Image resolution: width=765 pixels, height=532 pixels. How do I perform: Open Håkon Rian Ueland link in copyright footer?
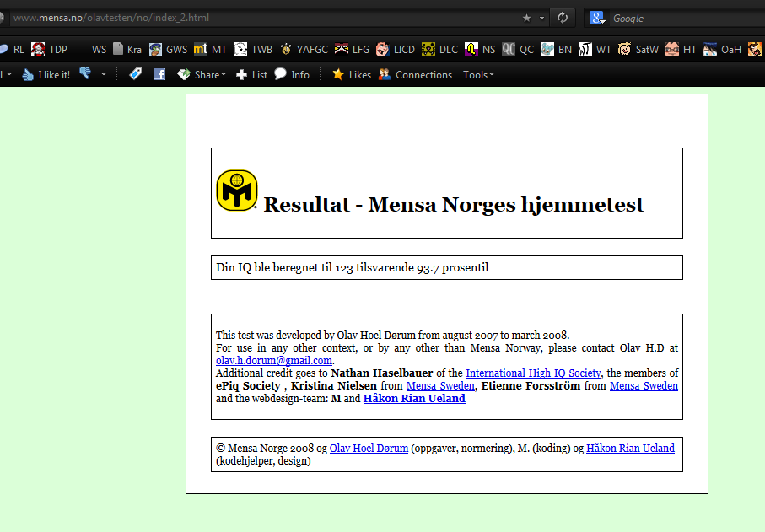click(x=630, y=449)
